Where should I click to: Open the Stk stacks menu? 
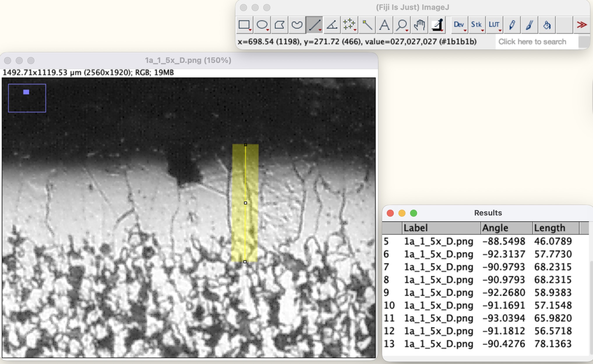pos(476,25)
